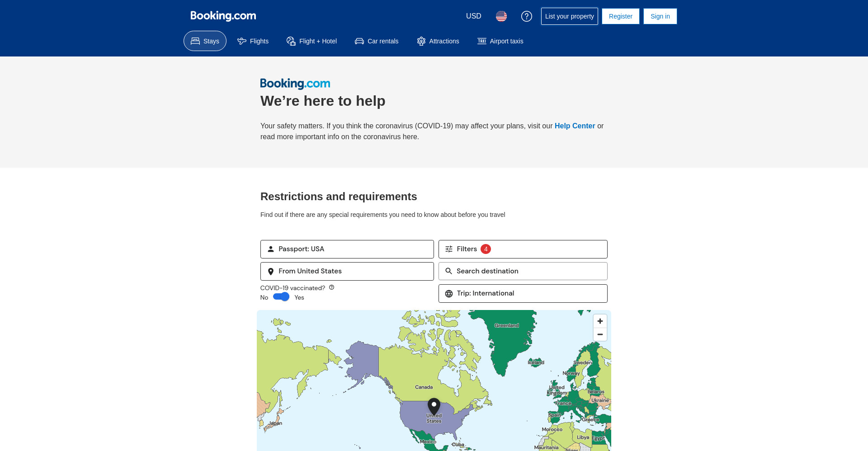The image size is (868, 451).
Task: Open the help question mark icon
Action: (526, 16)
